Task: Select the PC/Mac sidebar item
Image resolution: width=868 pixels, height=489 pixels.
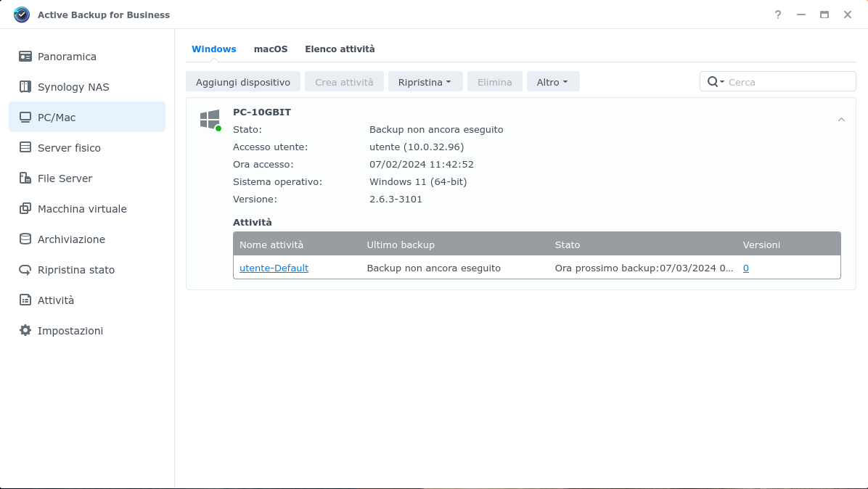Action: (x=87, y=118)
